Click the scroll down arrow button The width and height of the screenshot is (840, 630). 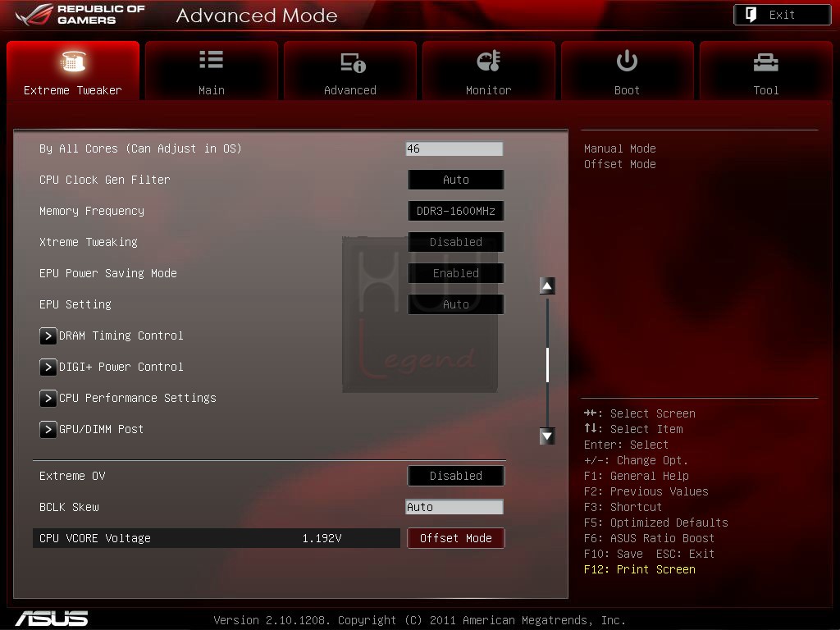[x=547, y=436]
